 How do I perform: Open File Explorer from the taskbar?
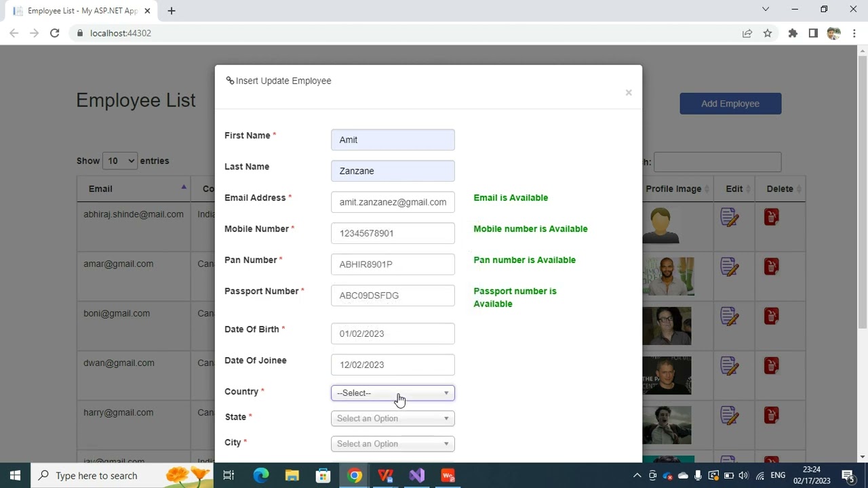(x=292, y=476)
